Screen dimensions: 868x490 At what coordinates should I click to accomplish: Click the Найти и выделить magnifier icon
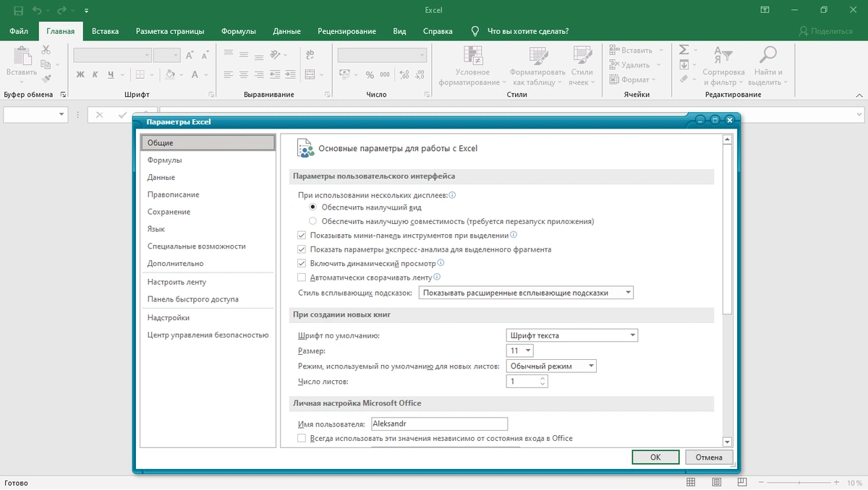[x=767, y=55]
